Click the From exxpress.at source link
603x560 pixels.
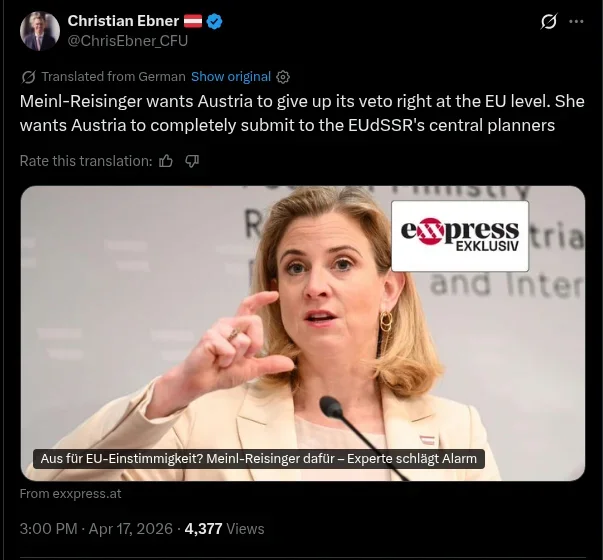[x=70, y=493]
